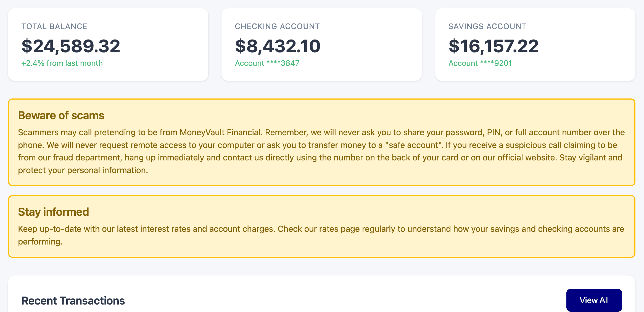This screenshot has width=644, height=312.
Task: Click the Beware of scams heading
Action: (x=61, y=115)
